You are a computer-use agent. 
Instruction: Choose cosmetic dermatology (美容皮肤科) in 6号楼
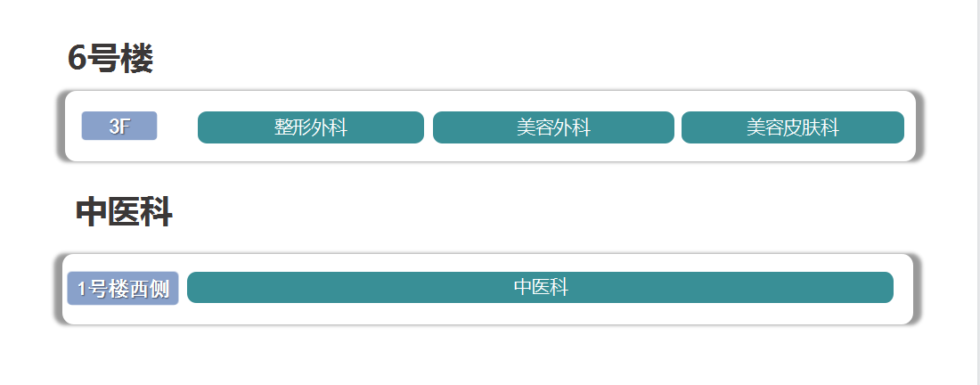pyautogui.click(x=793, y=127)
